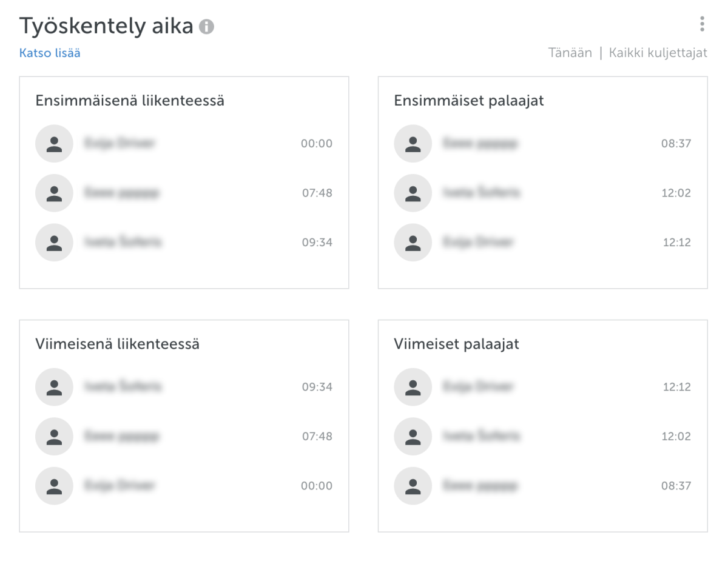Open the Katso lisää link
Viewport: 728px width, 561px height.
50,53
